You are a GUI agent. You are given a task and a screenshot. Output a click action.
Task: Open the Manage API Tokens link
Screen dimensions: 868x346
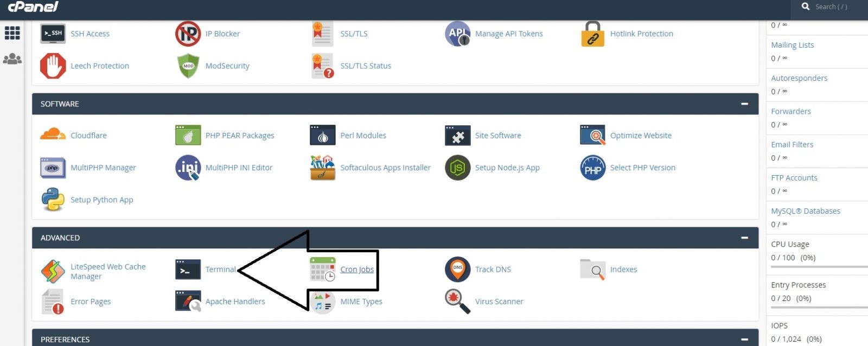pyautogui.click(x=509, y=34)
